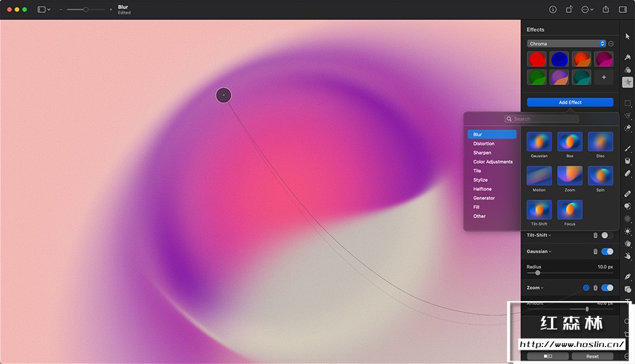
Task: Add a new preset with plus tile
Action: click(x=604, y=77)
